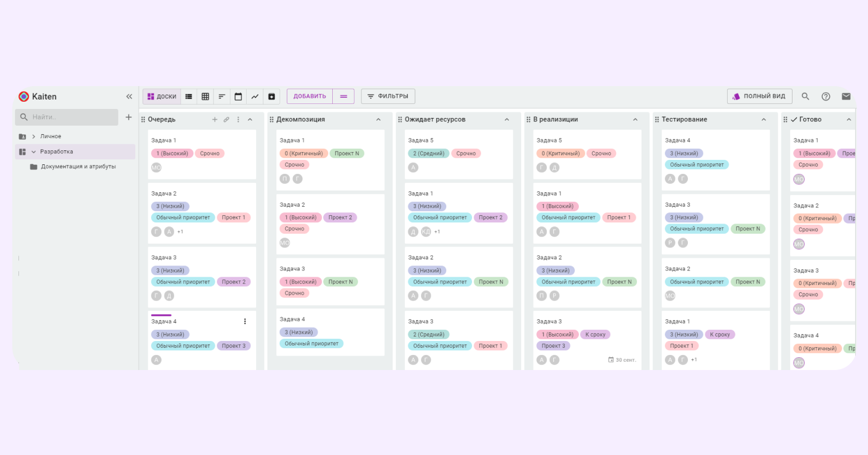Open the reports chart icon
Screen dimensions: 868x455
(x=254, y=97)
